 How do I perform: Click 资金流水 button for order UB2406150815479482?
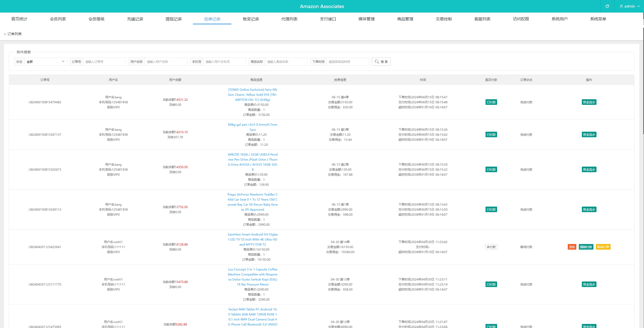click(x=589, y=102)
